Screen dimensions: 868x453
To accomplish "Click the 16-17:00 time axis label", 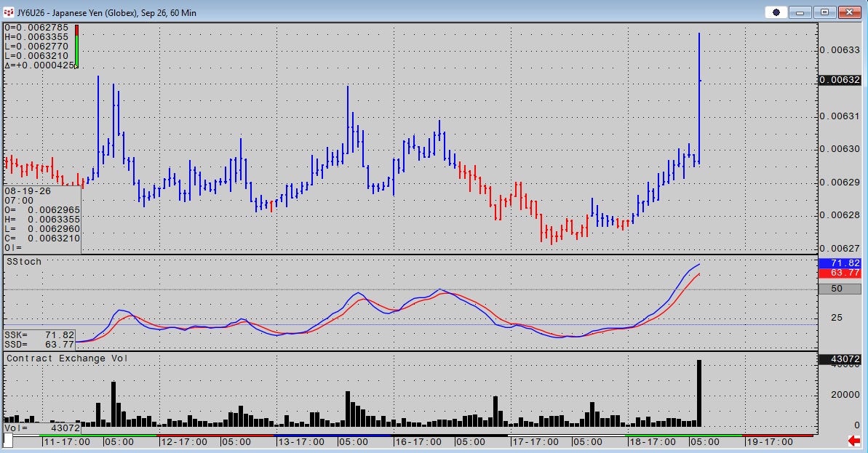I will point(418,442).
